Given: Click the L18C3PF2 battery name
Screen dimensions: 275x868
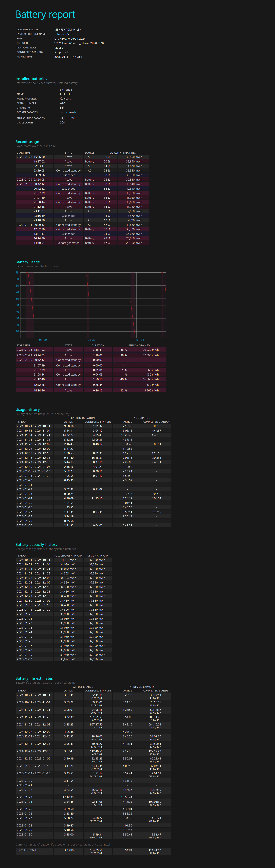Looking at the screenshot, I should [x=66, y=94].
